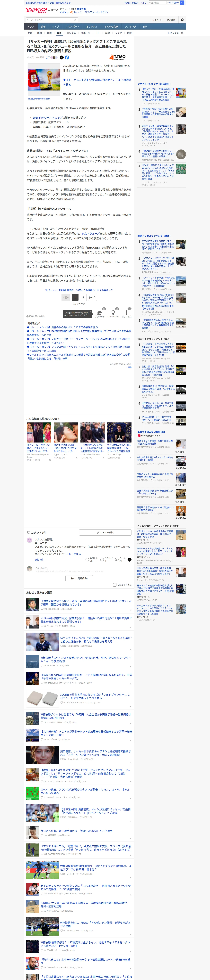Open マイページ link
This screenshot has height=980, width=210.
point(157,20)
